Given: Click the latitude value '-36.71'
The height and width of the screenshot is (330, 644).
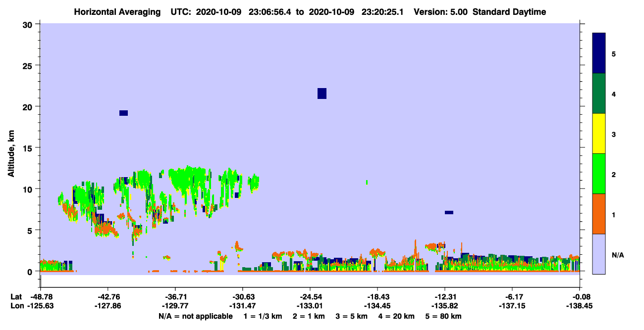Looking at the screenshot, I should tap(175, 297).
